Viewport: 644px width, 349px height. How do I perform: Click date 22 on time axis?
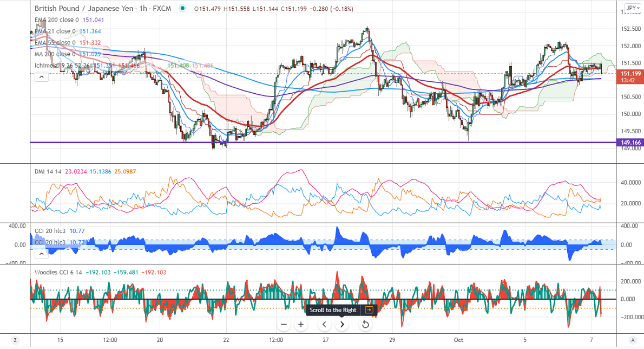pos(226,340)
